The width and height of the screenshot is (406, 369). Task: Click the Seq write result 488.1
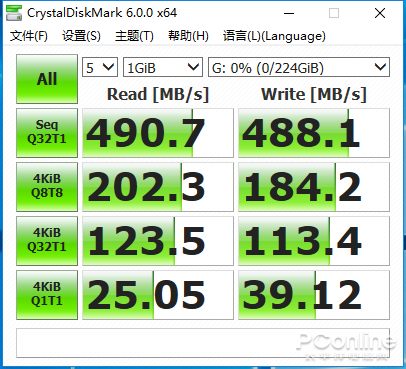point(314,133)
